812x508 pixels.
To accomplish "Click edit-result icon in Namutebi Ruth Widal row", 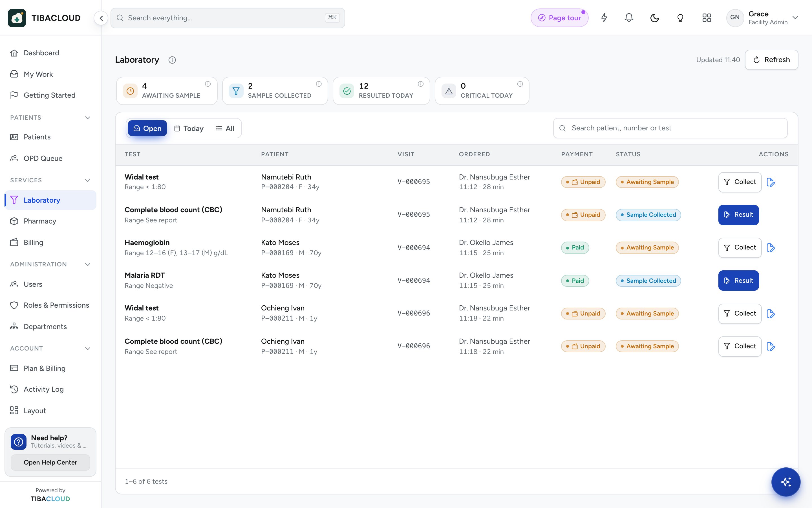I will click(771, 182).
